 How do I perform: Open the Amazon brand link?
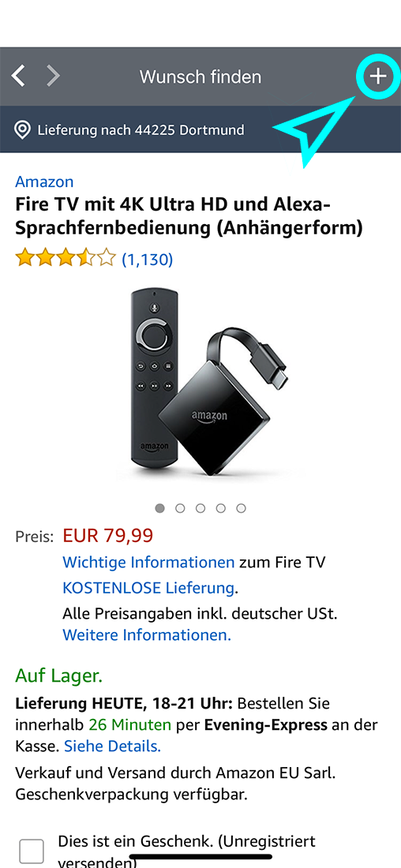click(44, 181)
